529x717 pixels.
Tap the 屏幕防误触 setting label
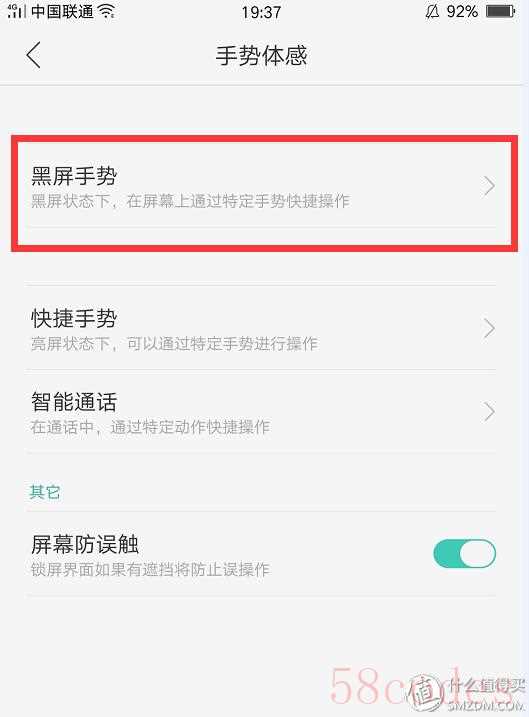[85, 544]
